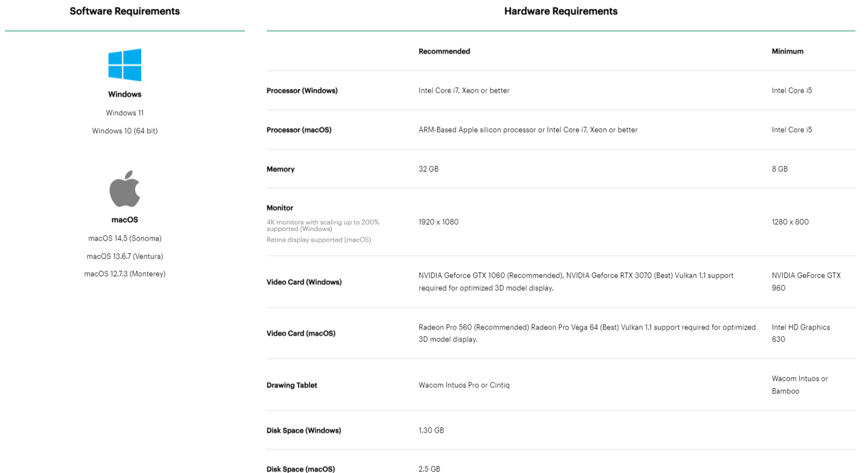Click the Memory row label
868x473 pixels.
click(x=280, y=169)
